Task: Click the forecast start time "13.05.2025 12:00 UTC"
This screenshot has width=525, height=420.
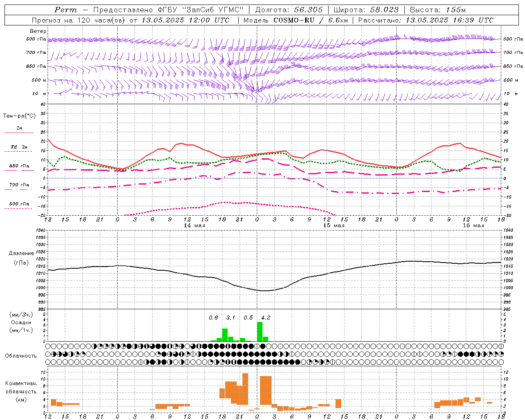Action: coord(185,20)
